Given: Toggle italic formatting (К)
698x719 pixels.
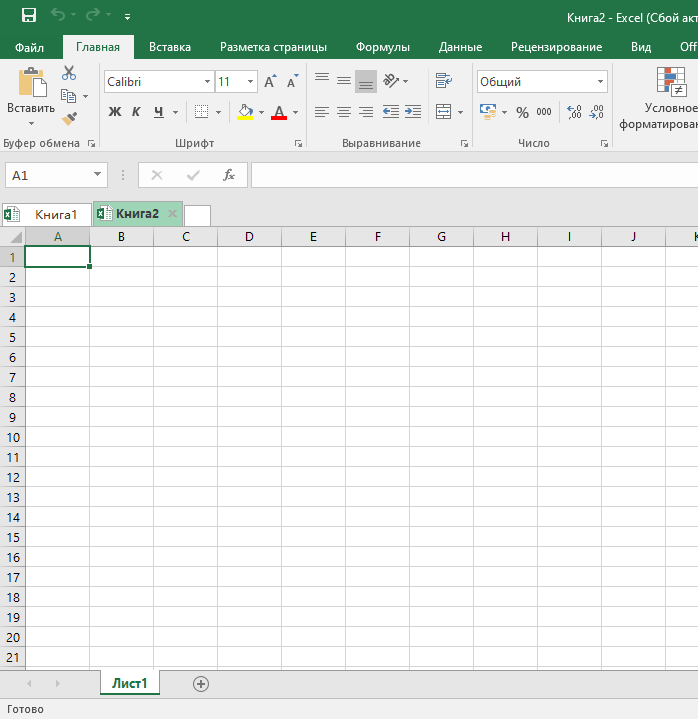Looking at the screenshot, I should pyautogui.click(x=136, y=112).
